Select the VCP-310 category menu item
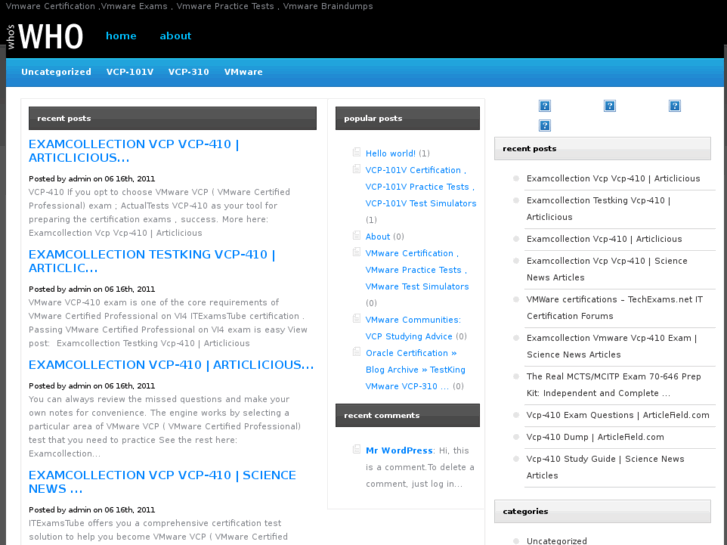The image size is (727, 545). (x=189, y=72)
